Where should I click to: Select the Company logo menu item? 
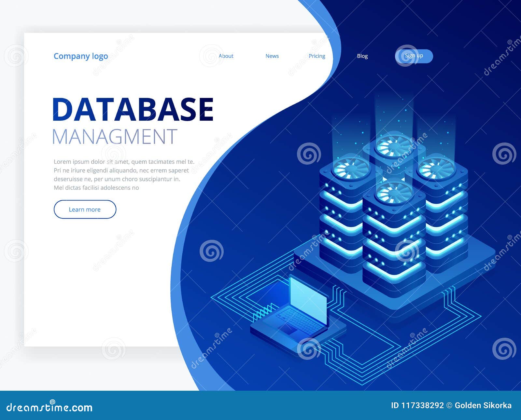coord(81,56)
